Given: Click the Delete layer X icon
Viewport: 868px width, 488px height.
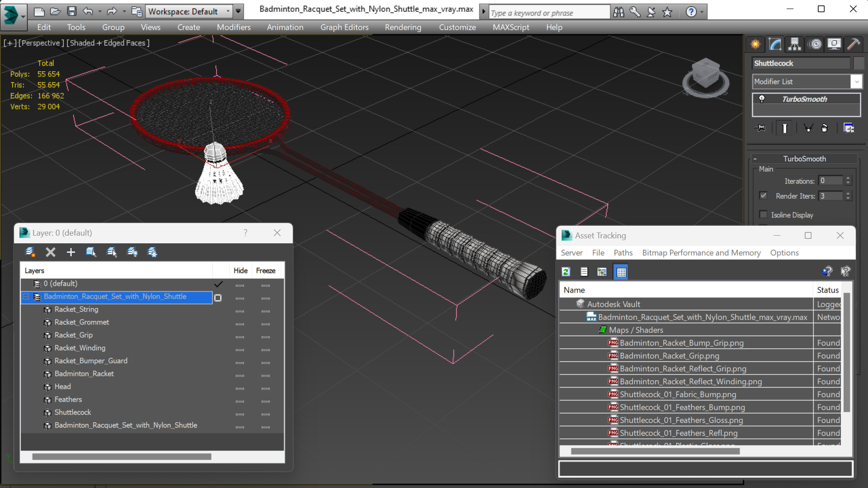Looking at the screenshot, I should (51, 252).
